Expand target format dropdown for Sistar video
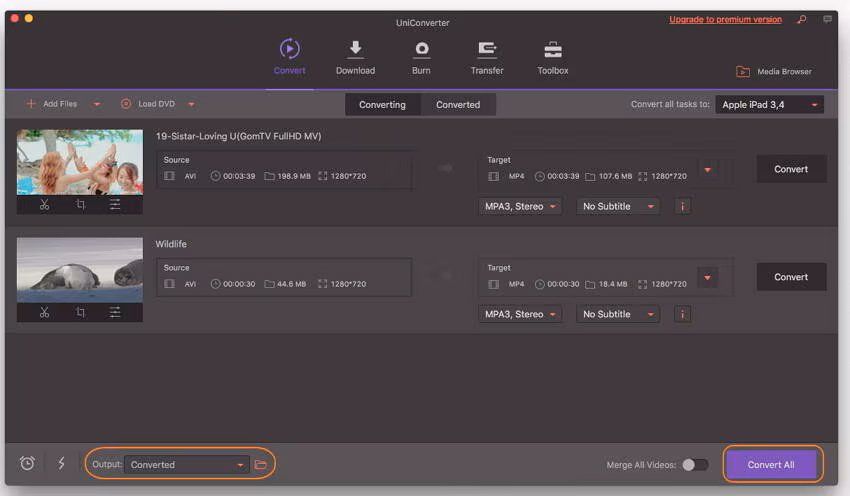 pos(707,170)
